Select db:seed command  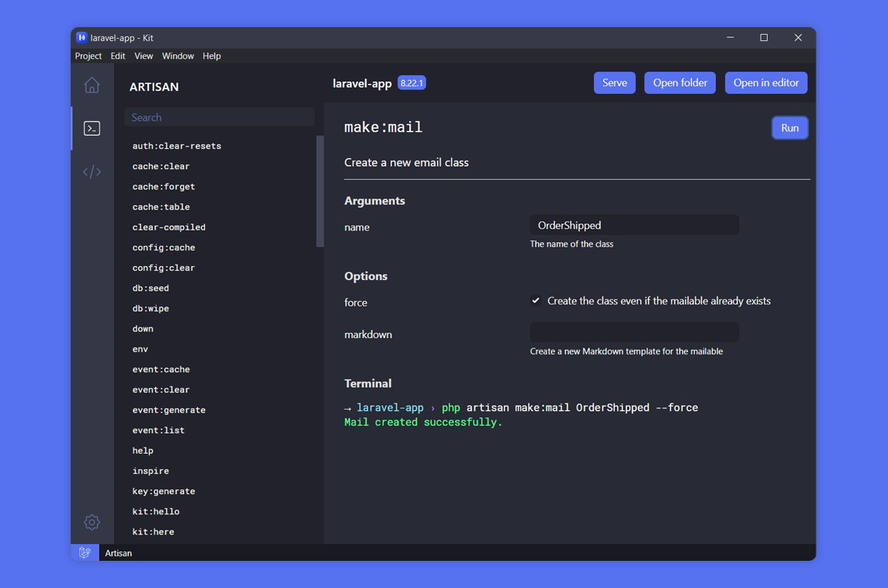(151, 289)
